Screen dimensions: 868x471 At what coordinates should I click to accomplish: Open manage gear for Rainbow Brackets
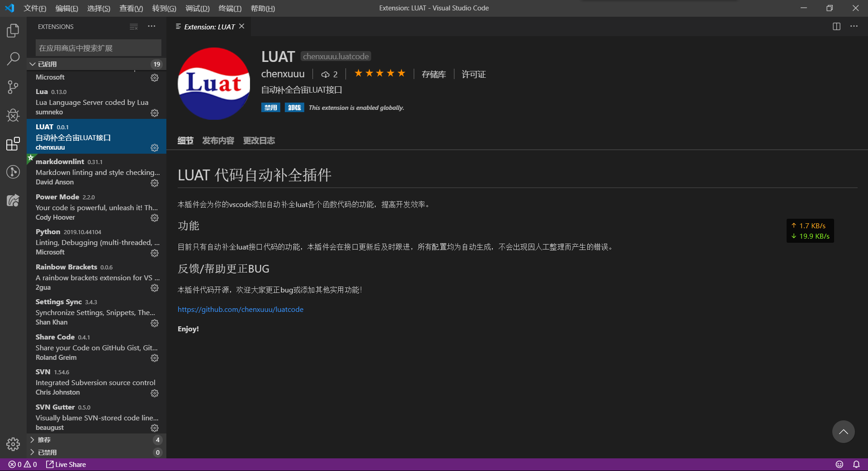155,288
